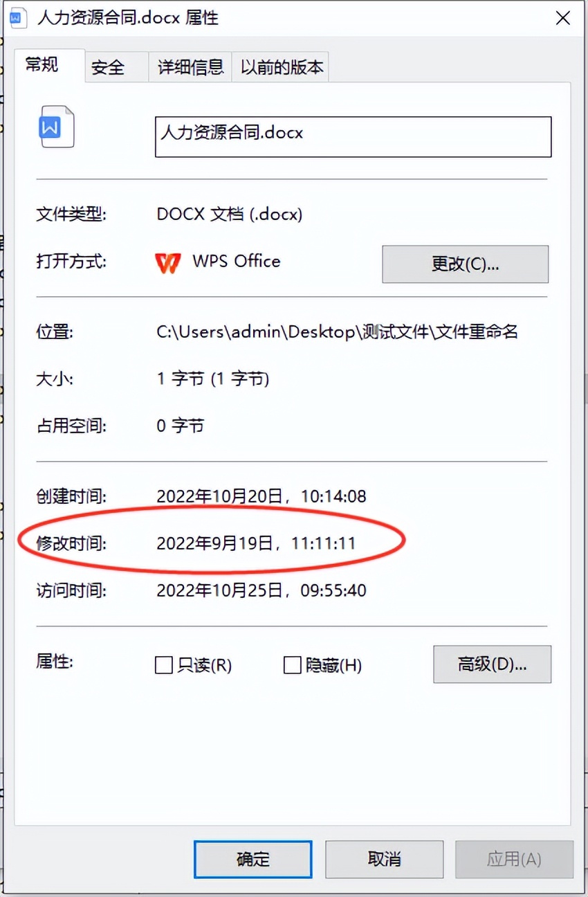Click the WPS Office logo icon

click(x=168, y=262)
